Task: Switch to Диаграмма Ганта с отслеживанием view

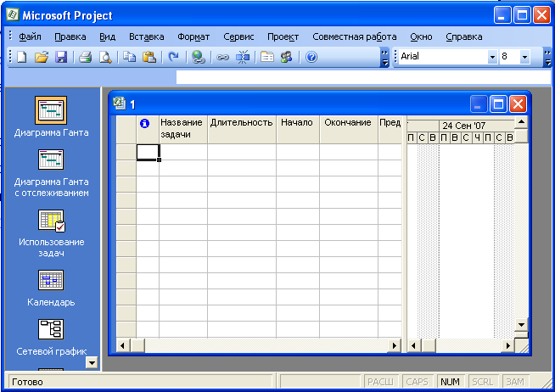Action: 51,160
